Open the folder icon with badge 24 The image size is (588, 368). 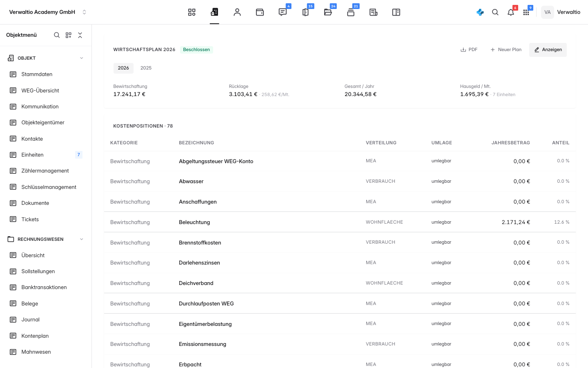coord(328,12)
